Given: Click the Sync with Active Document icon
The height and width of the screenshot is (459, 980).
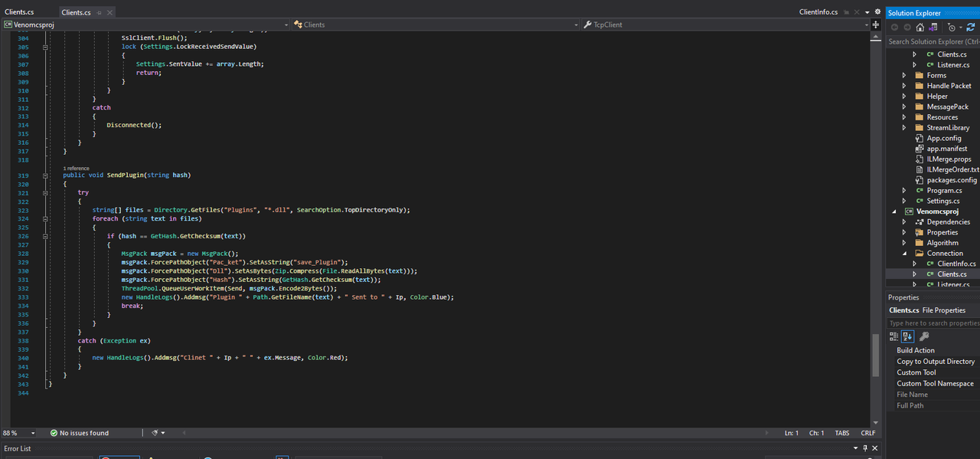Looking at the screenshot, I should point(971,27).
